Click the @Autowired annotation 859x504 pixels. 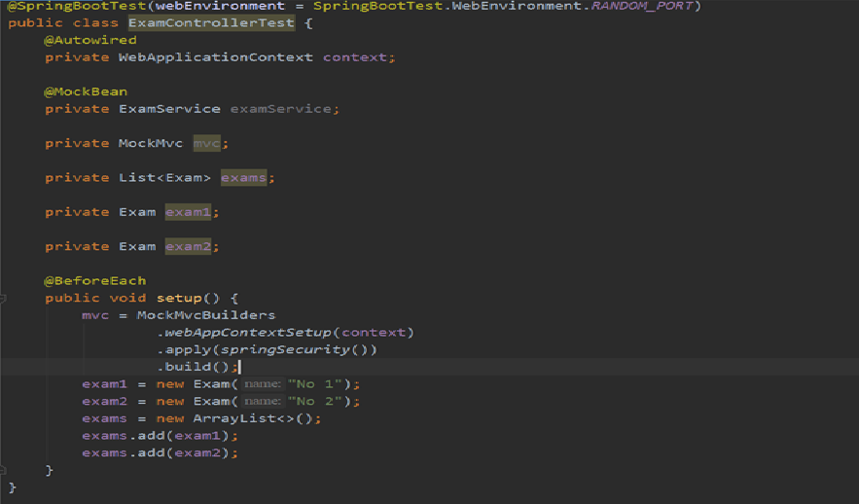tap(89, 40)
